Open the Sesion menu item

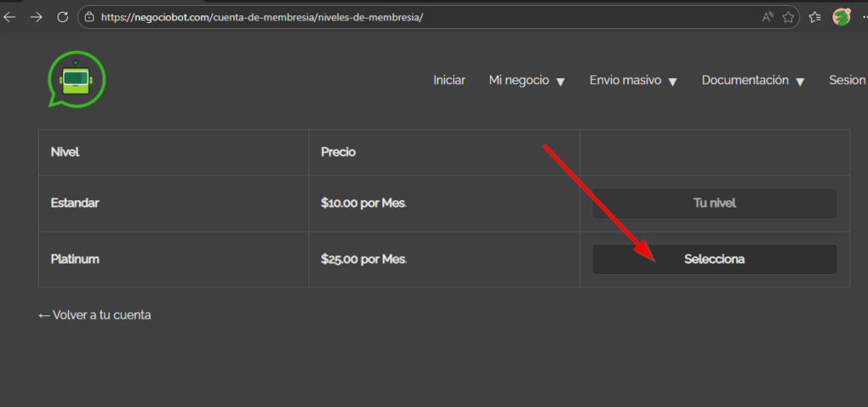click(847, 81)
